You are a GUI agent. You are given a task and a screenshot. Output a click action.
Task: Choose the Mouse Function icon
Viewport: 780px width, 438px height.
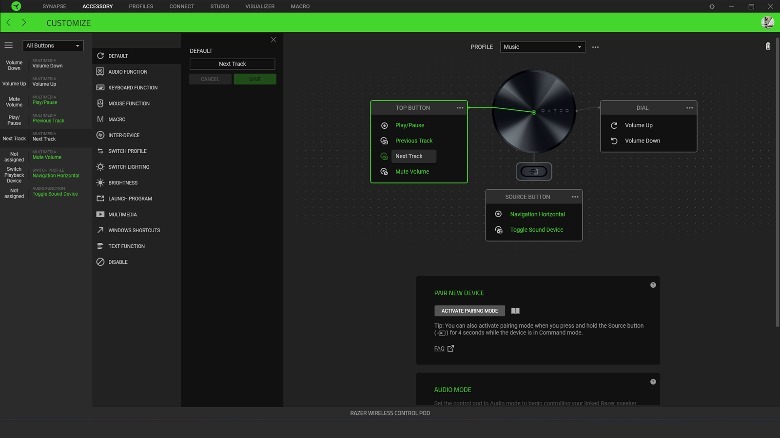(x=100, y=103)
